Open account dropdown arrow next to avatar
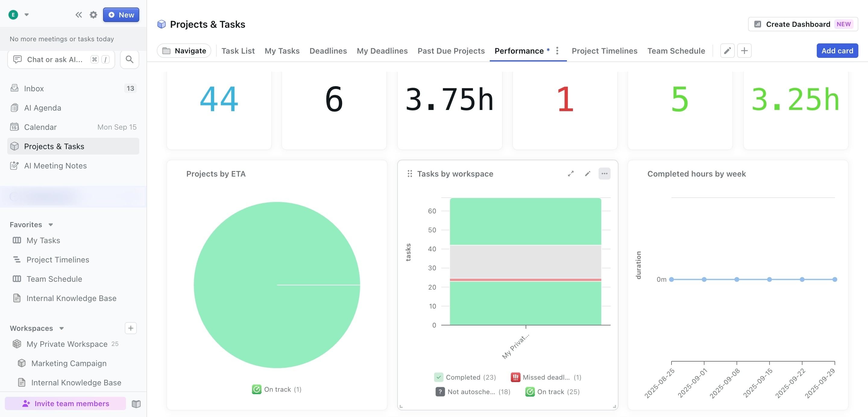This screenshot has height=417, width=868. (x=27, y=15)
